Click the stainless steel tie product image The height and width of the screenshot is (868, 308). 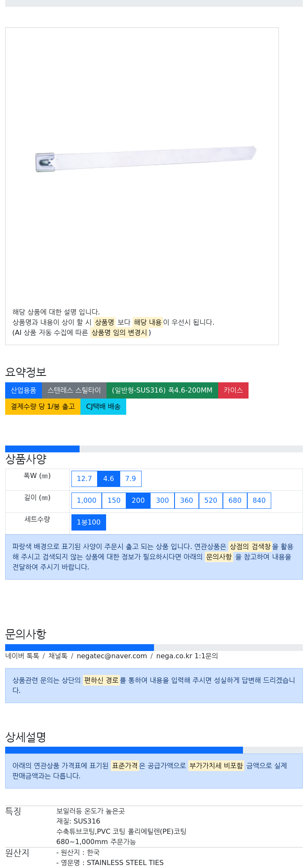(x=145, y=159)
